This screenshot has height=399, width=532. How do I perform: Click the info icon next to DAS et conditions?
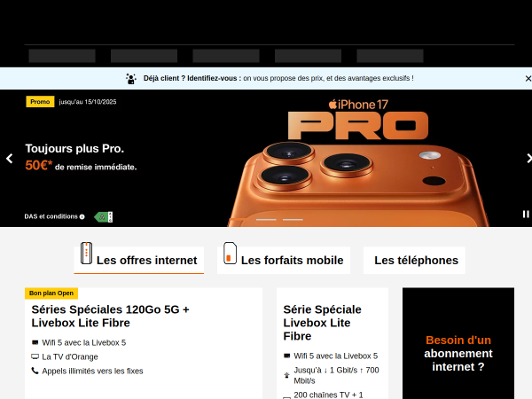coord(82,217)
